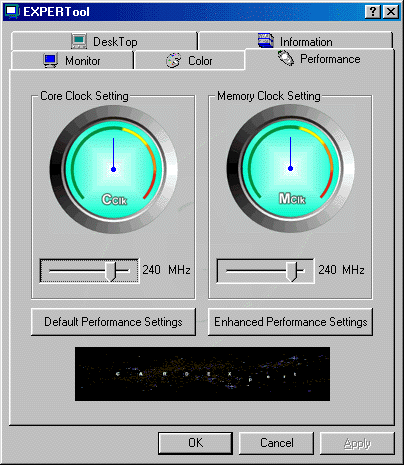Click the Information tab icon
Screen dimensions: 404x465
(266, 40)
